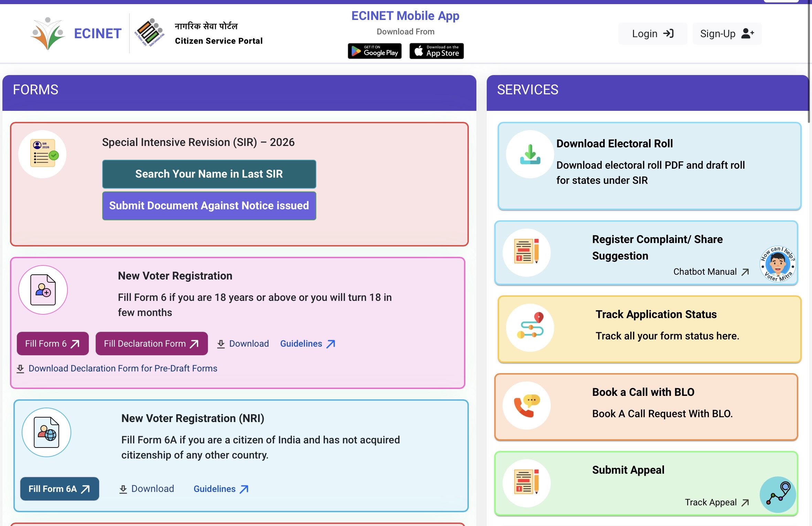The width and height of the screenshot is (812, 526).
Task: Click the Download Electoral Roll arrow icon
Action: pos(530,154)
